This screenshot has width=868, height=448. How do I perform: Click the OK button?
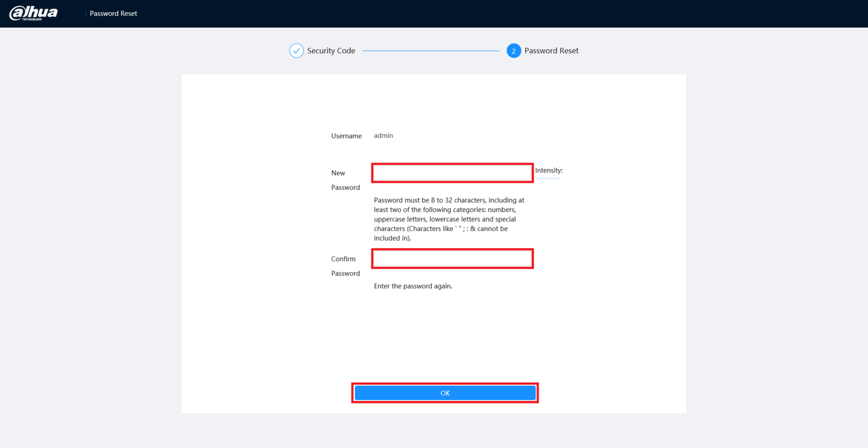pos(445,393)
